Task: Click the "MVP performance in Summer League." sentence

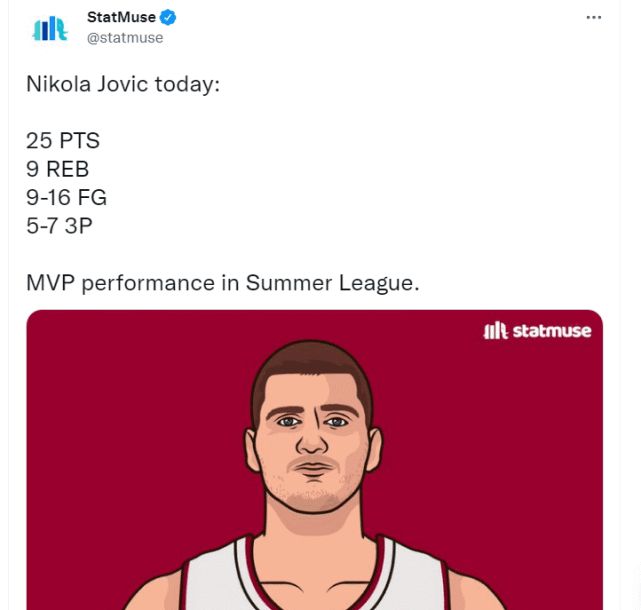Action: 222,282
